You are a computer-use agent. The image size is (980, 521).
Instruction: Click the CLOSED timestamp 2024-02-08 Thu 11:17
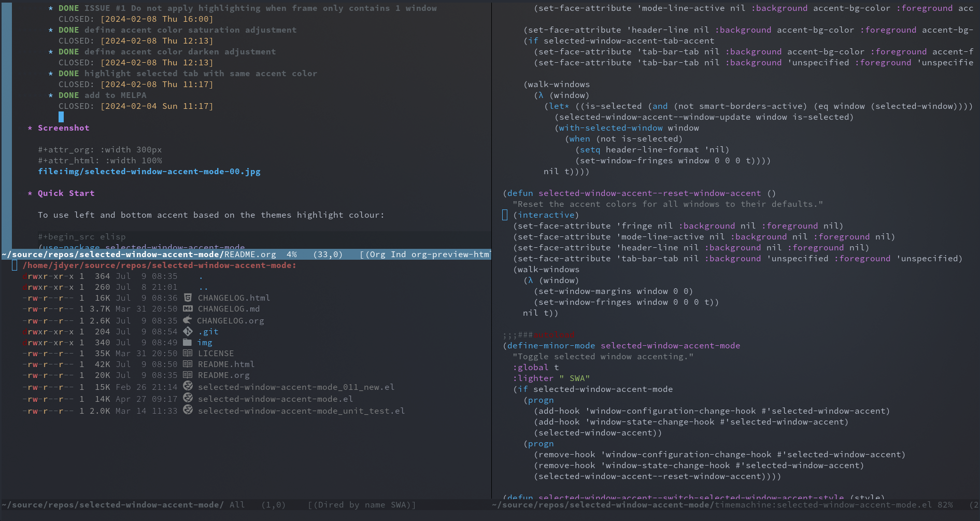click(157, 85)
